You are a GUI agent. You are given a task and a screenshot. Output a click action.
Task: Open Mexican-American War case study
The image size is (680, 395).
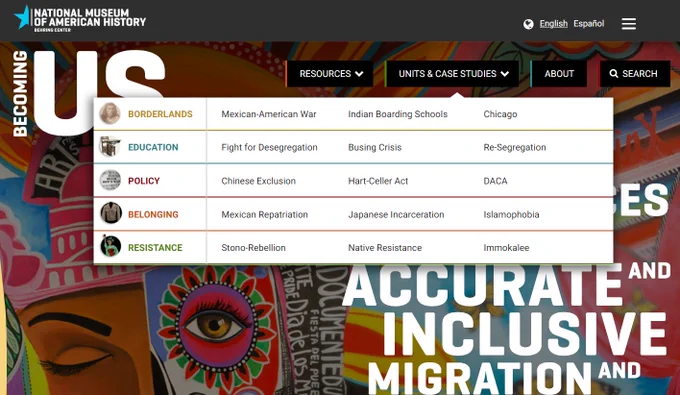click(x=269, y=114)
